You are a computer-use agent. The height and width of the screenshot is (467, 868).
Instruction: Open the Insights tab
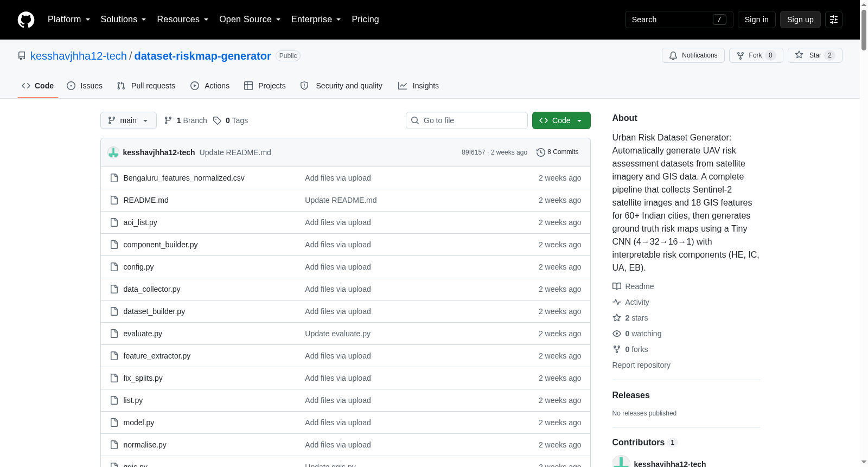tap(418, 86)
